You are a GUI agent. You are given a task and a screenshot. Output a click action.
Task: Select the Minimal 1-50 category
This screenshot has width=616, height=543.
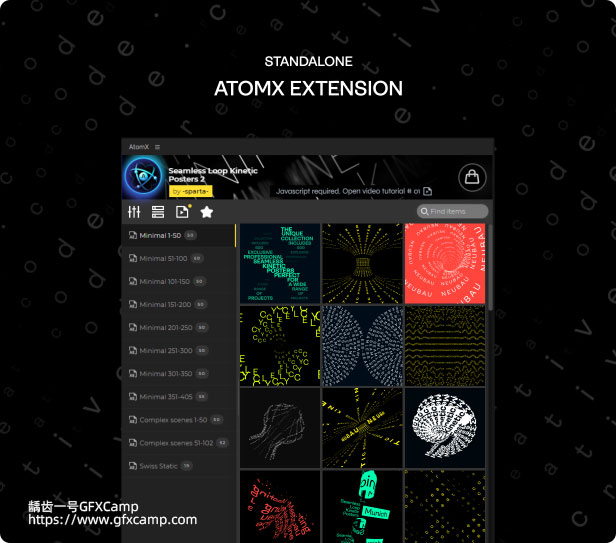(179, 235)
